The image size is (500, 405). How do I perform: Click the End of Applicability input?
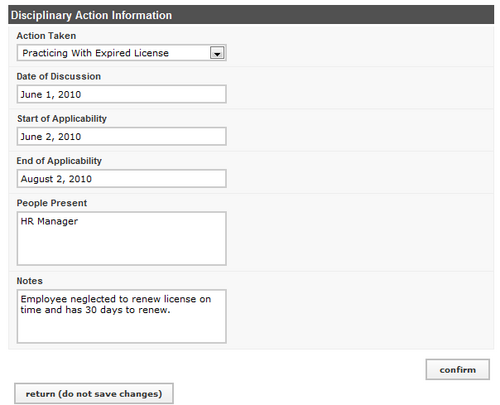[x=122, y=179]
